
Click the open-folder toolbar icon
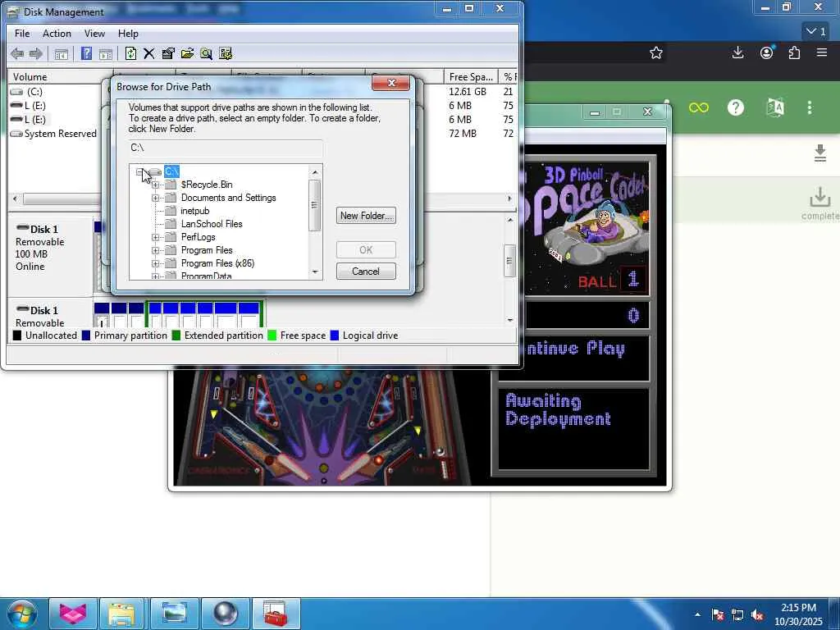click(x=187, y=53)
